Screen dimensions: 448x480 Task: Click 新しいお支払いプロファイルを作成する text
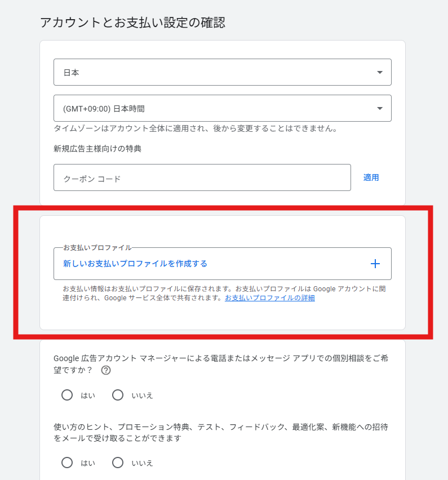point(135,264)
